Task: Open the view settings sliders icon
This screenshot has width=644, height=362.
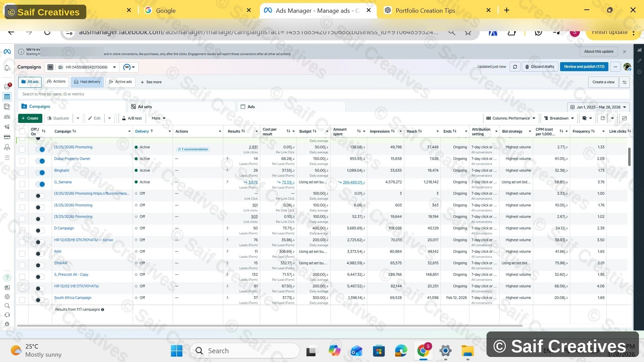Action: [625, 82]
